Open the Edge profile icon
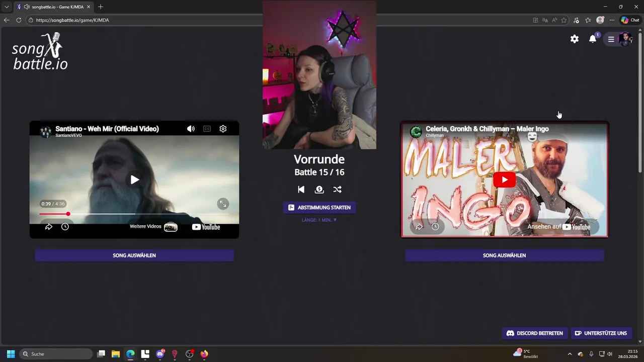Image resolution: width=644 pixels, height=362 pixels. (600, 20)
